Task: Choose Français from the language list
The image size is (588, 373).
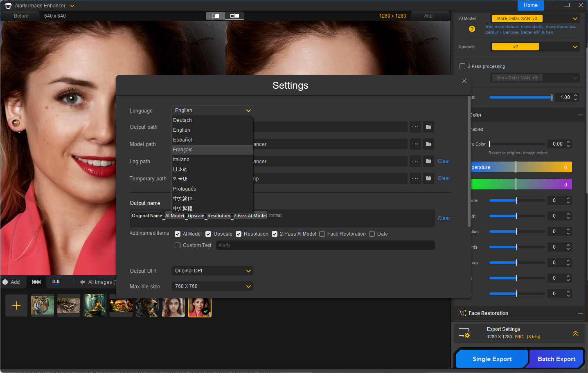Action: pyautogui.click(x=183, y=150)
